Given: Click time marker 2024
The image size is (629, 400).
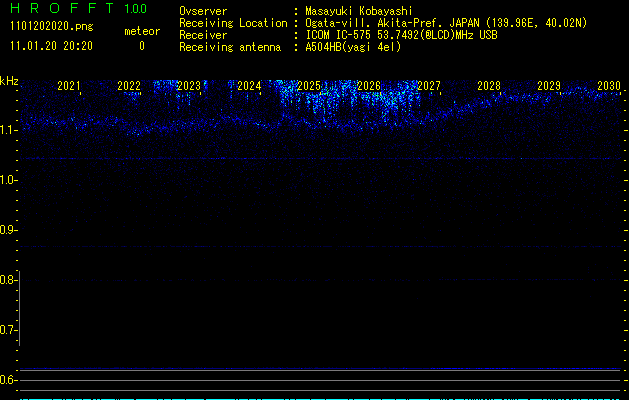Looking at the screenshot, I should [x=249, y=86].
